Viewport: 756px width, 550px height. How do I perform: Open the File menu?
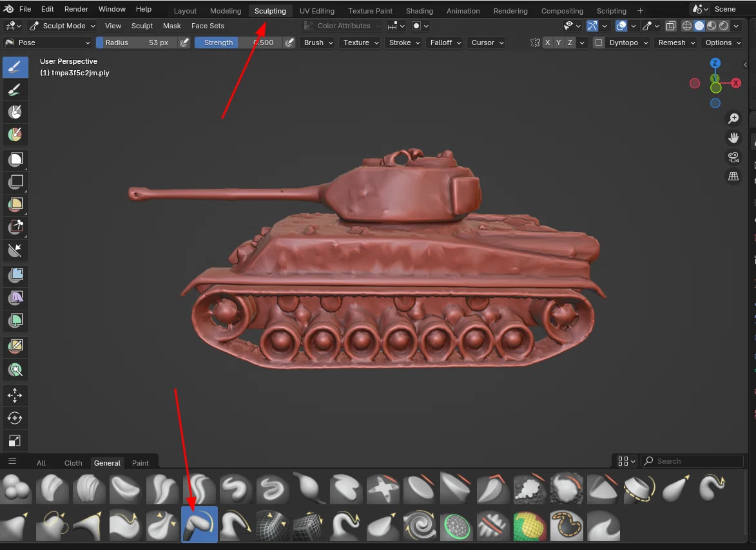point(25,9)
